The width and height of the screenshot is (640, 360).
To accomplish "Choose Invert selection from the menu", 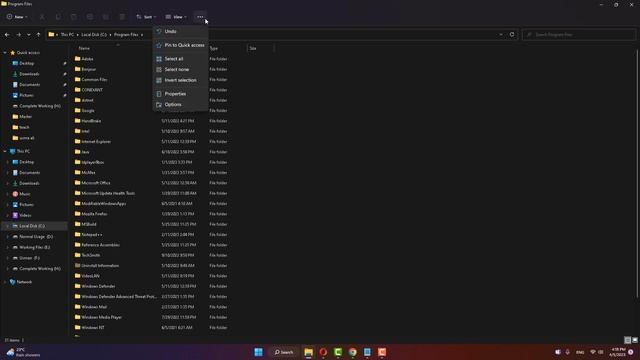I will pos(180,80).
